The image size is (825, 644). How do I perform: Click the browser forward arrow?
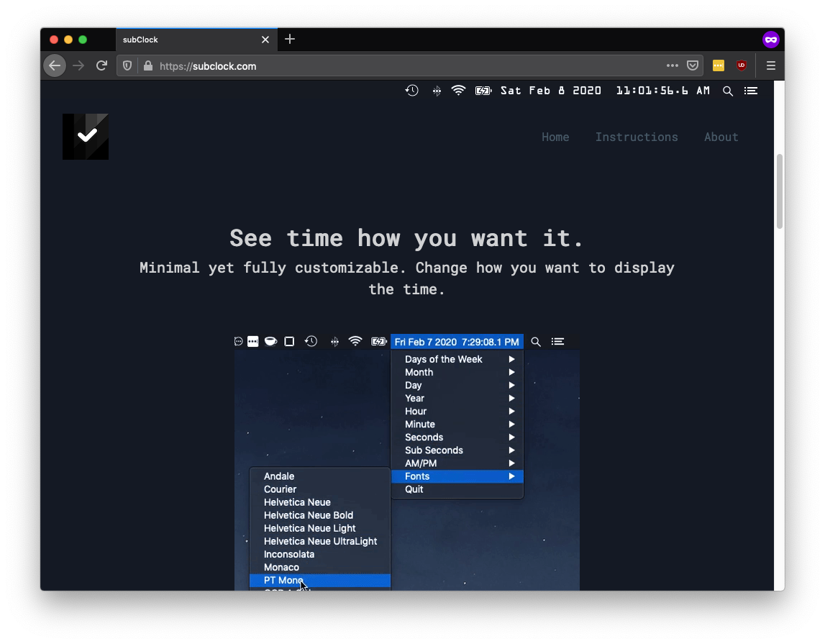coord(78,65)
